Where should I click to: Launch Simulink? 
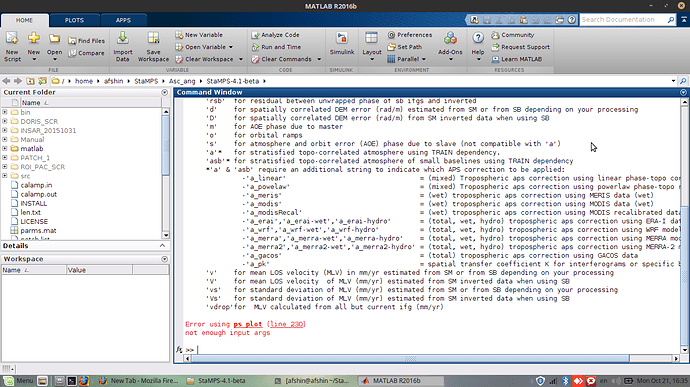point(342,44)
